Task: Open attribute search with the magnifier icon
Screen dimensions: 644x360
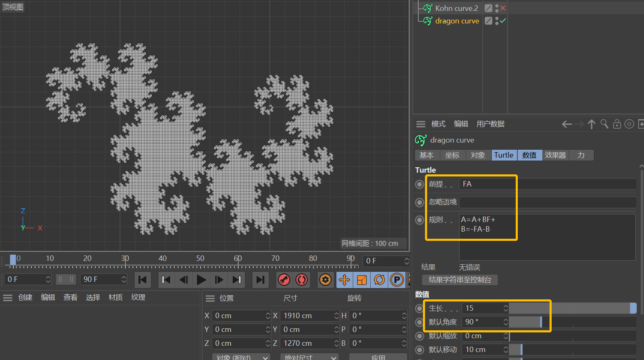Action: [x=604, y=124]
